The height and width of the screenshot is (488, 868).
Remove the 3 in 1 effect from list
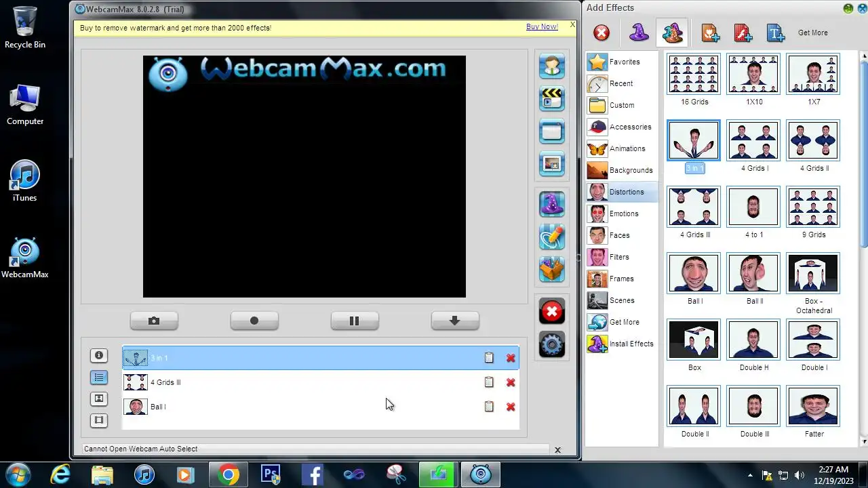tap(511, 358)
